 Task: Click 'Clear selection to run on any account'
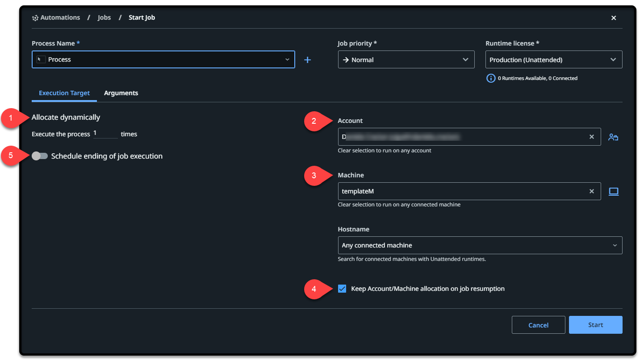tap(385, 151)
